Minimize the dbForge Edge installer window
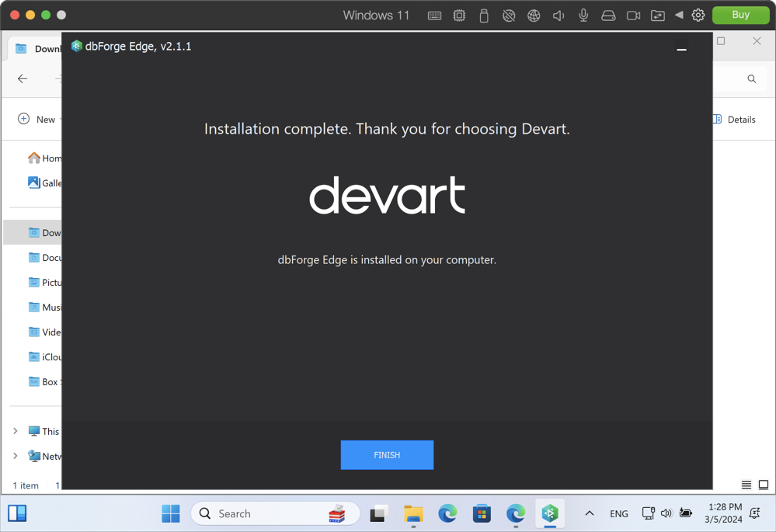Screen dimensions: 776x532 point(681,48)
